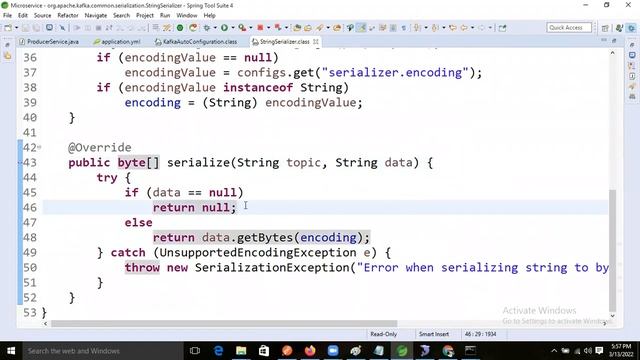This screenshot has height=360, width=640.
Task: Open Chrome from taskbar
Action: pyautogui.click(x=448, y=351)
